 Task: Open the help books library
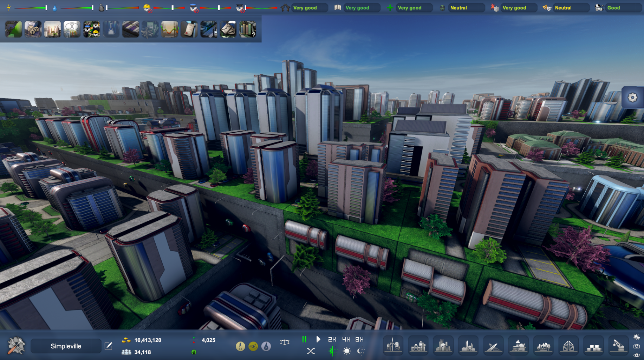pos(248,29)
